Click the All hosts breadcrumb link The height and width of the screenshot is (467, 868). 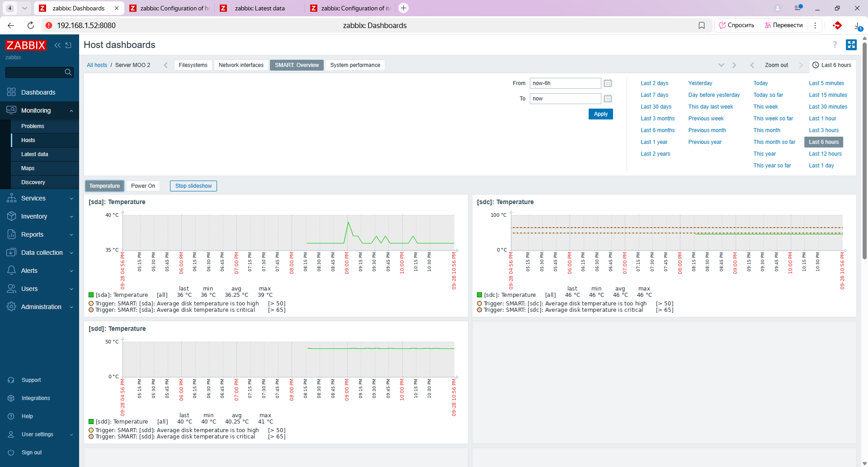[x=97, y=65]
